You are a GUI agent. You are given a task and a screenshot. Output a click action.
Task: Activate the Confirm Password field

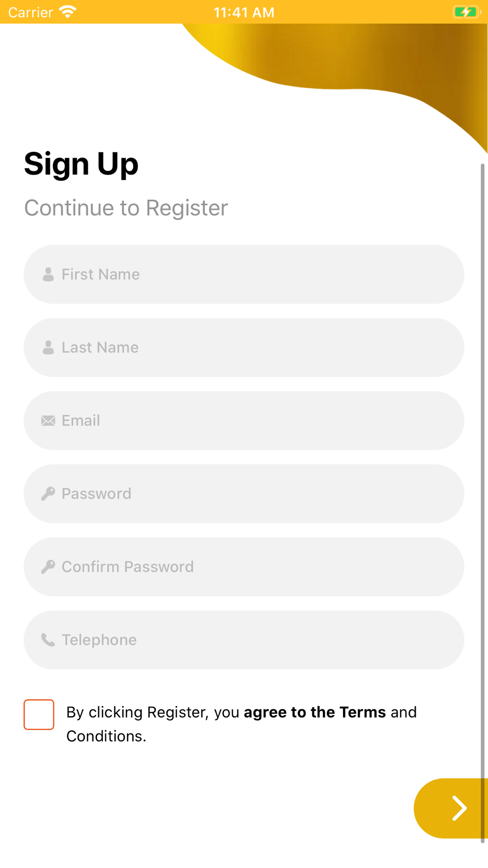coord(244,567)
